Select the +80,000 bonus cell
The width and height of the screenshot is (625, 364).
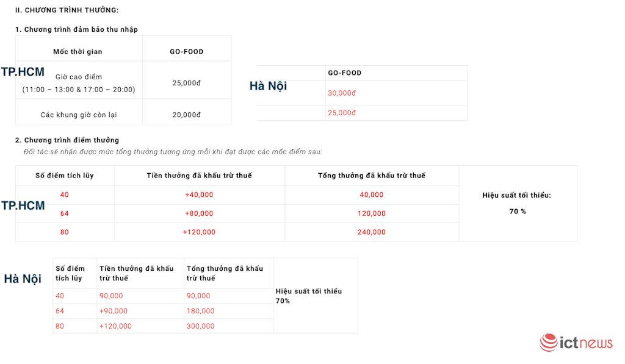click(x=199, y=213)
